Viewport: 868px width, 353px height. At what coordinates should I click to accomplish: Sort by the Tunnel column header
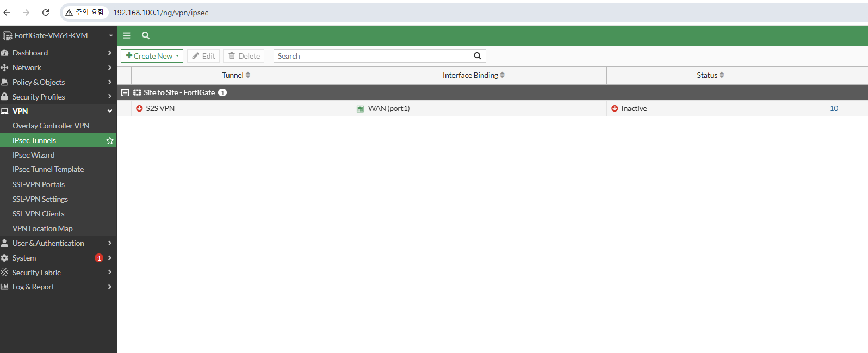coord(236,75)
